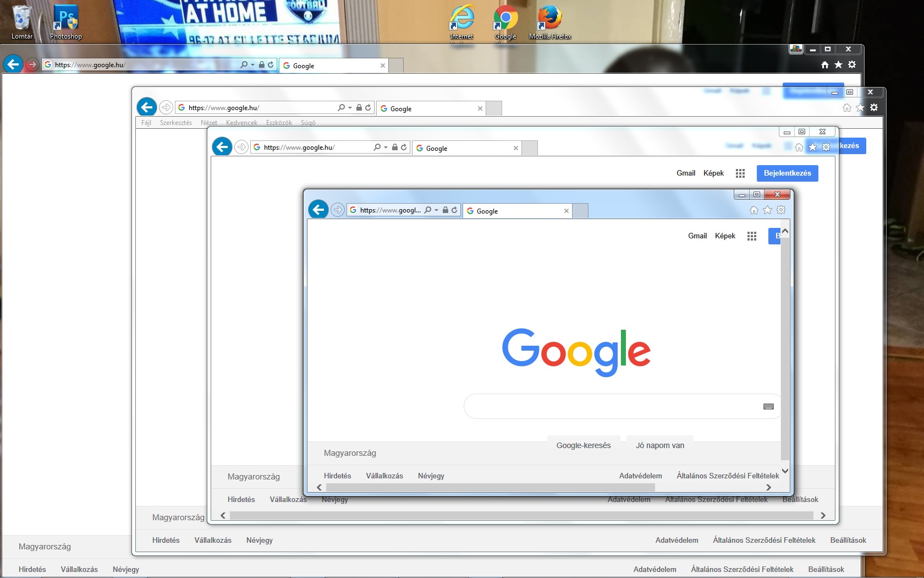924x578 pixels.
Task: Open the Internet Explorer desktop shortcut
Action: pos(461,22)
